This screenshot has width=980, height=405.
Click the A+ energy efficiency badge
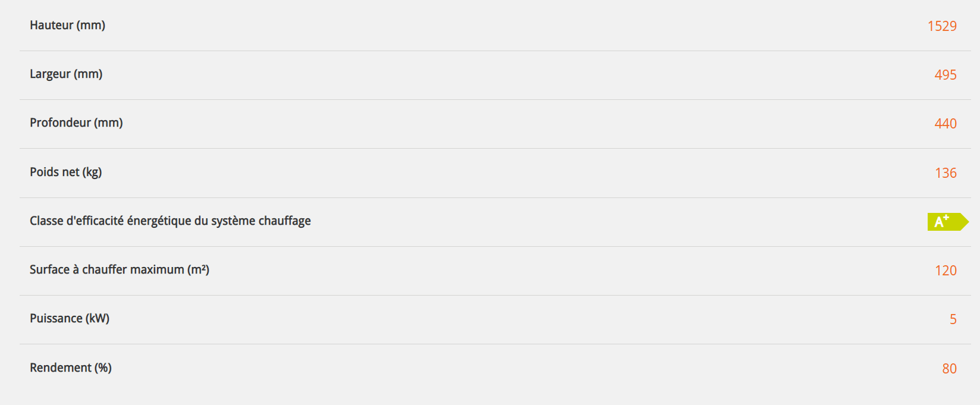[947, 222]
